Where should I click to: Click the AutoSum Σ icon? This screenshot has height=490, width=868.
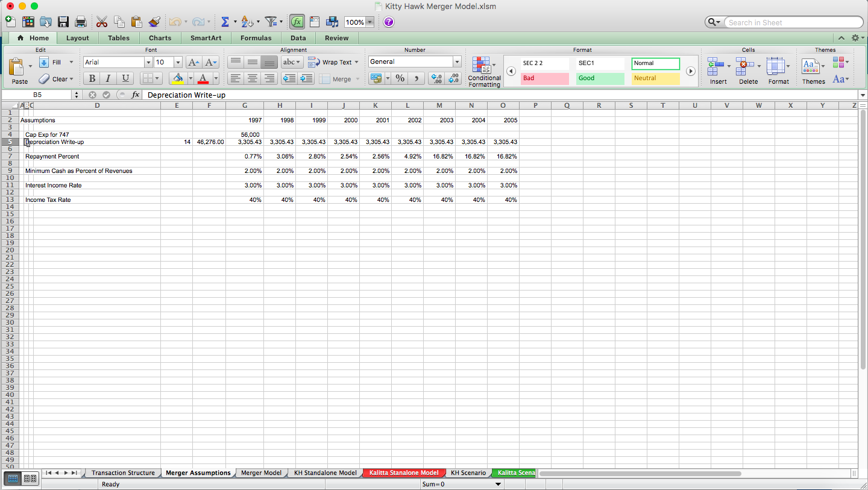(x=225, y=21)
